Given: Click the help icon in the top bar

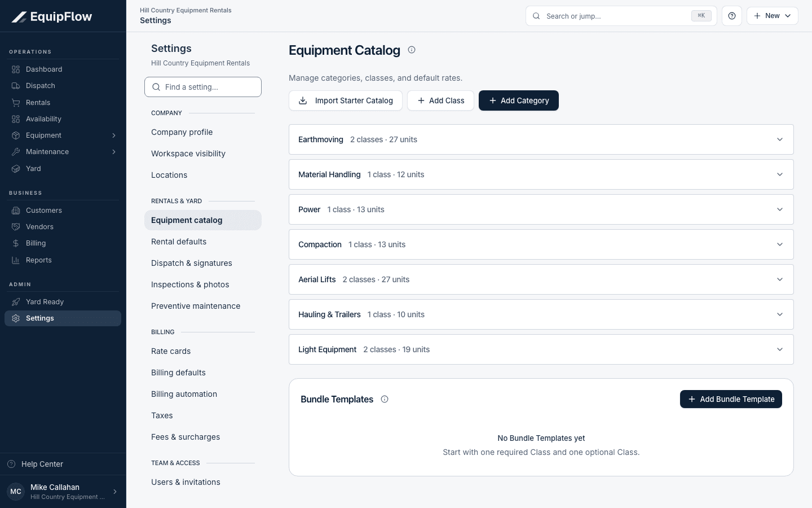Looking at the screenshot, I should coord(732,16).
